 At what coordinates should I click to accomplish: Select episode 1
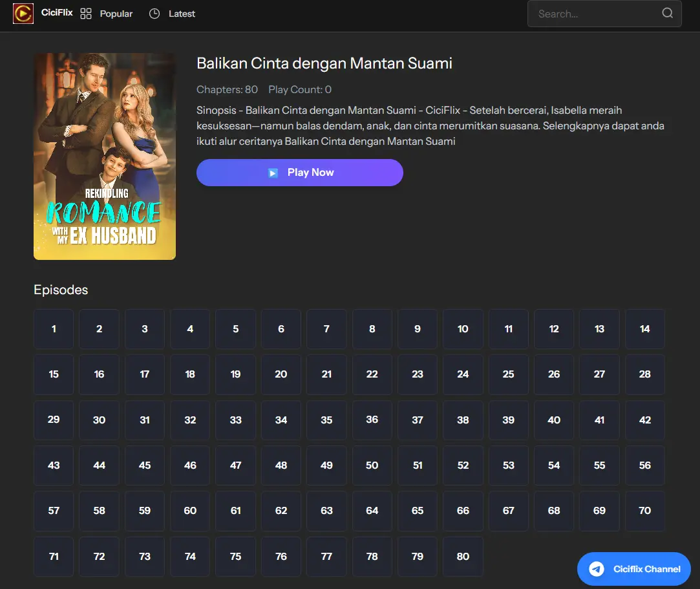coord(54,329)
